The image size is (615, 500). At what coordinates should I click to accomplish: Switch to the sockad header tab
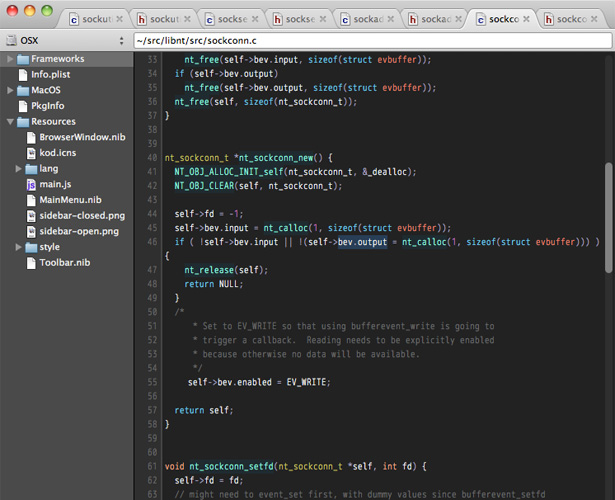pyautogui.click(x=436, y=19)
